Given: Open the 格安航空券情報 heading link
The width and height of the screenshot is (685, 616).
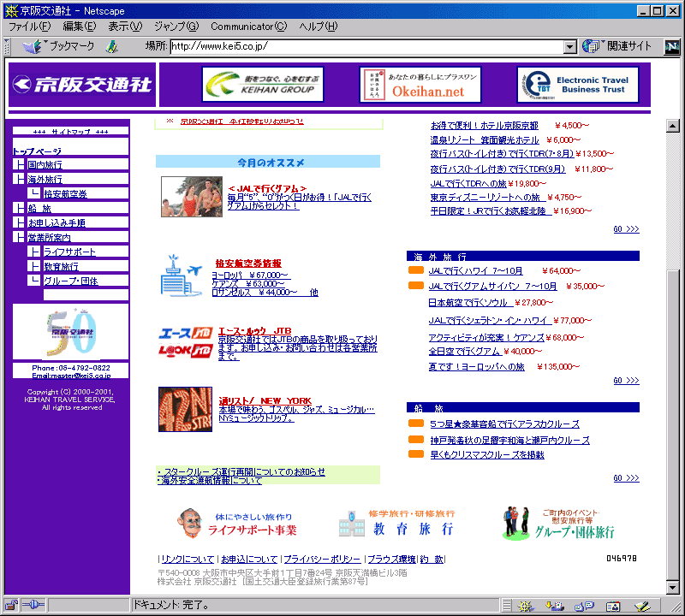Looking at the screenshot, I should coord(248,264).
